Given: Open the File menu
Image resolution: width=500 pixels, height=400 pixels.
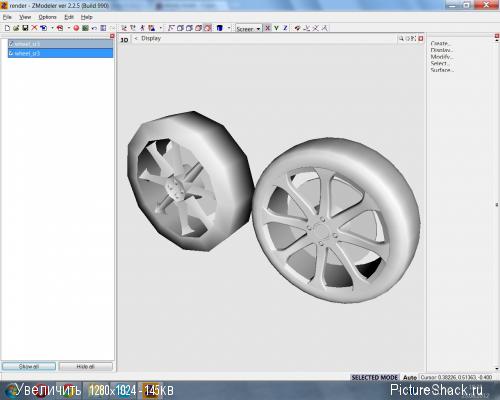Looking at the screenshot, I should 7,17.
